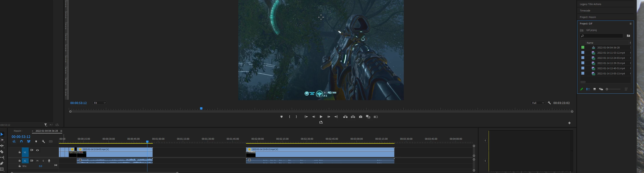Open Project panel sort icons menu
The width and height of the screenshot is (644, 173).
(626, 89)
